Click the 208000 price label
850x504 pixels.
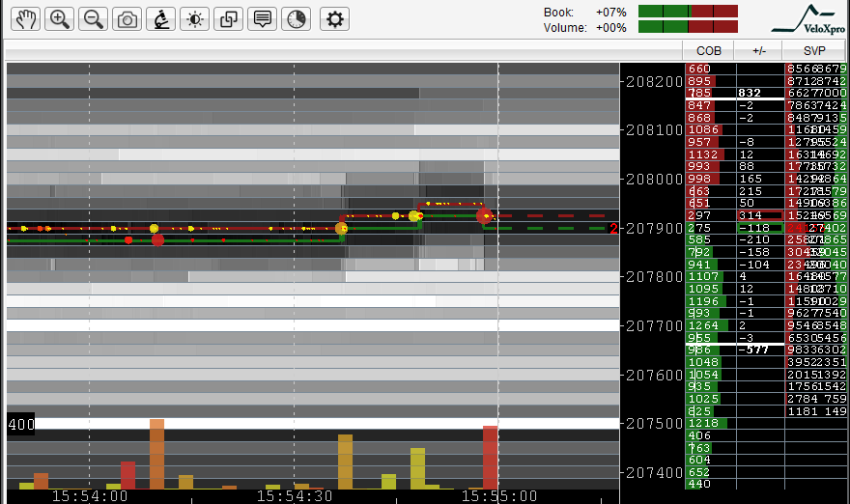[x=654, y=179]
